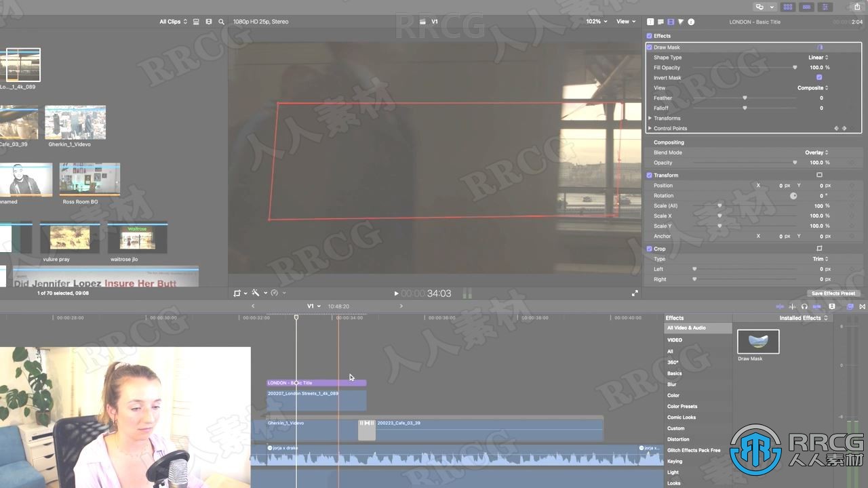Viewport: 868px width, 488px height.
Task: Select All Video & Audio effects category
Action: click(x=698, y=328)
